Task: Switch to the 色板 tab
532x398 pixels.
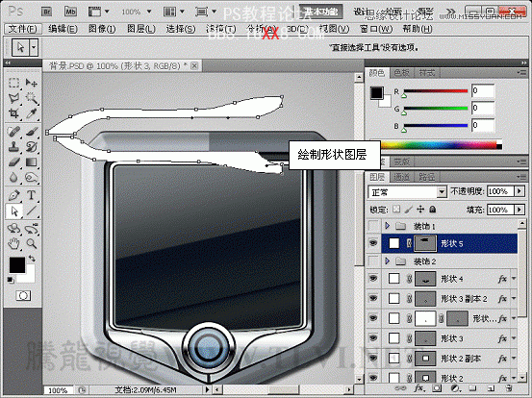Action: click(x=402, y=72)
